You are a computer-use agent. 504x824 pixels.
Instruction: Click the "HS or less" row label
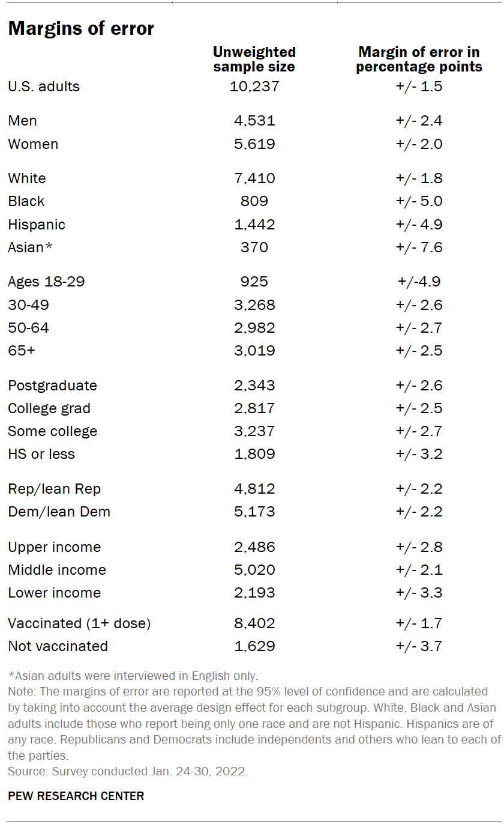41,454
